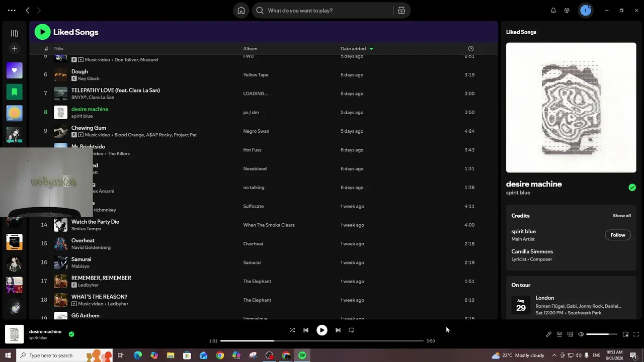The image size is (644, 362).
Task: Seek in the playback progress bar
Action: 322,341
